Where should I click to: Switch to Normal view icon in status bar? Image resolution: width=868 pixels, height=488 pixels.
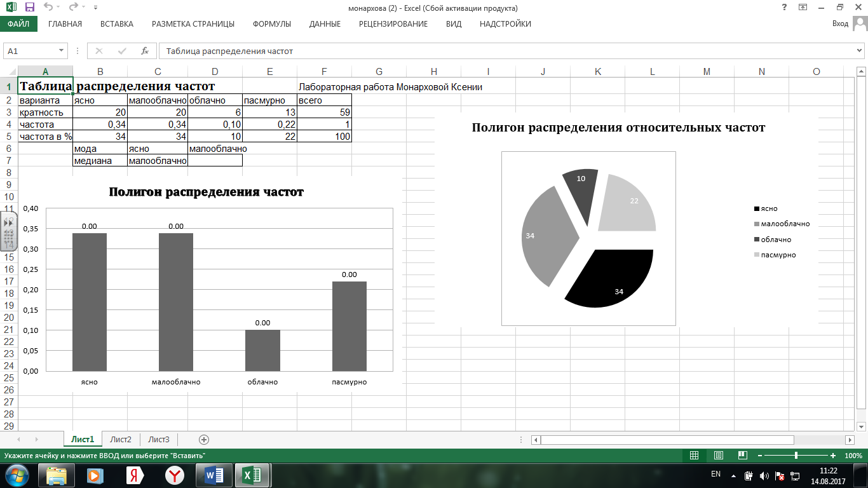pos(695,456)
